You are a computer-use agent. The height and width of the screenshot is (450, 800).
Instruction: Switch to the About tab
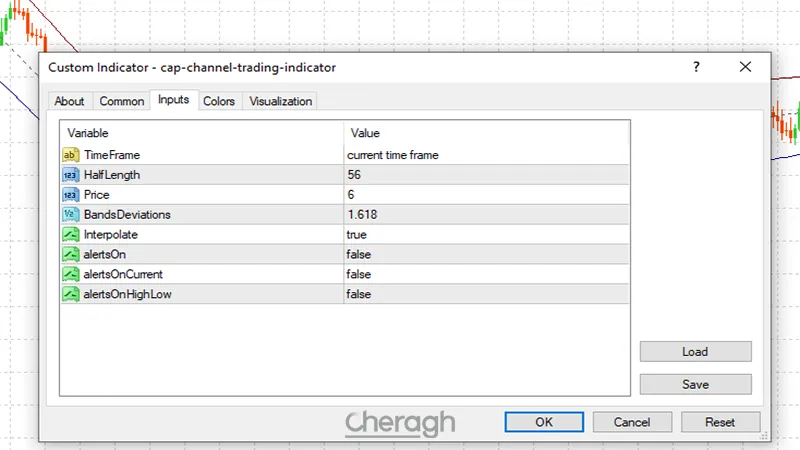69,101
